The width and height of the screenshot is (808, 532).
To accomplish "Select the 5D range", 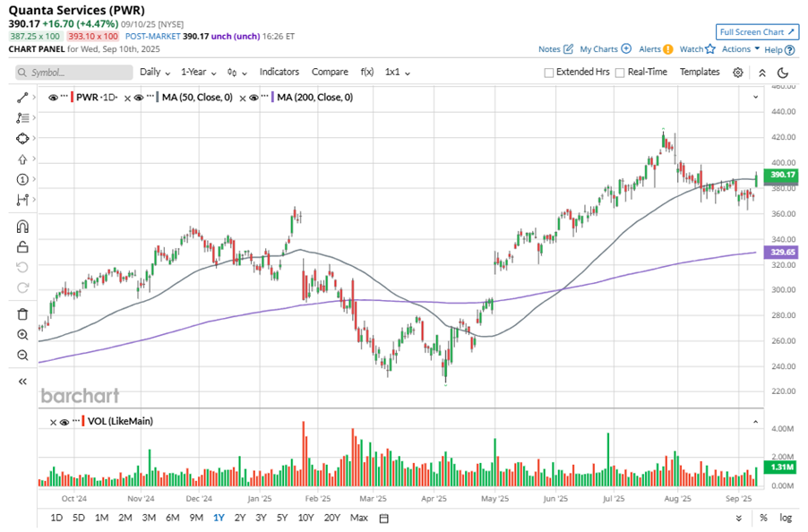I will (x=78, y=518).
